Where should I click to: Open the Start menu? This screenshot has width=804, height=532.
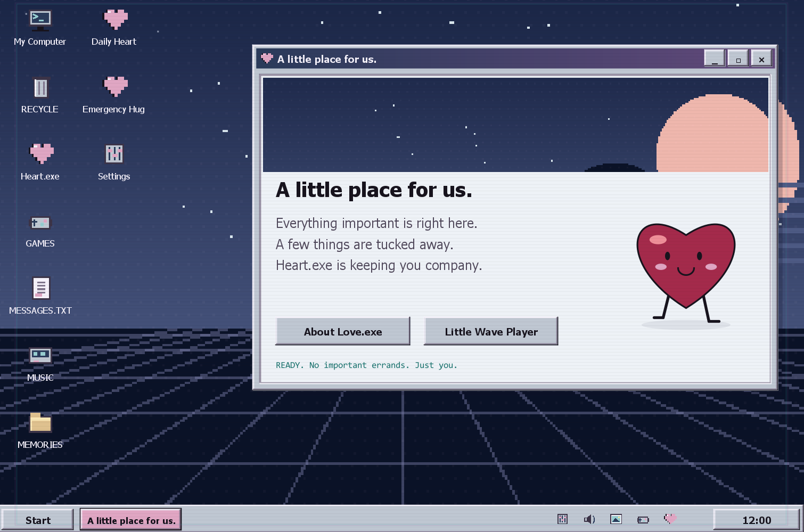pos(38,520)
